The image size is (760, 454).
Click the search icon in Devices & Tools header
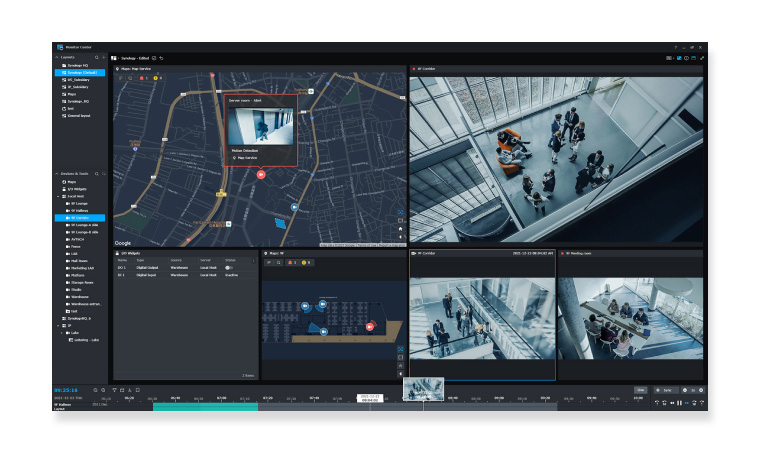[x=95, y=173]
